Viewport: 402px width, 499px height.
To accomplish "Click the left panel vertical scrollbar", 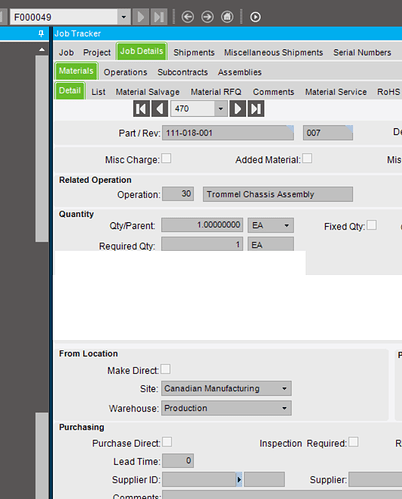I will point(42,148).
